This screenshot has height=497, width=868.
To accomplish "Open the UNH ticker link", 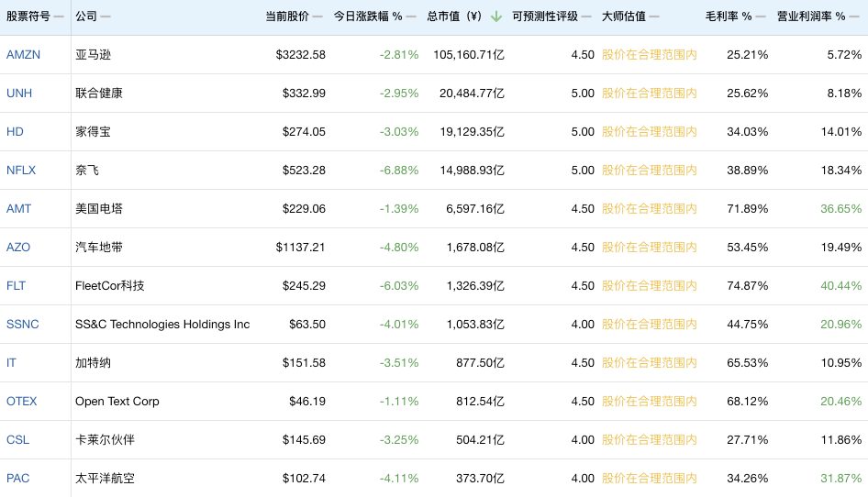I will pos(19,93).
